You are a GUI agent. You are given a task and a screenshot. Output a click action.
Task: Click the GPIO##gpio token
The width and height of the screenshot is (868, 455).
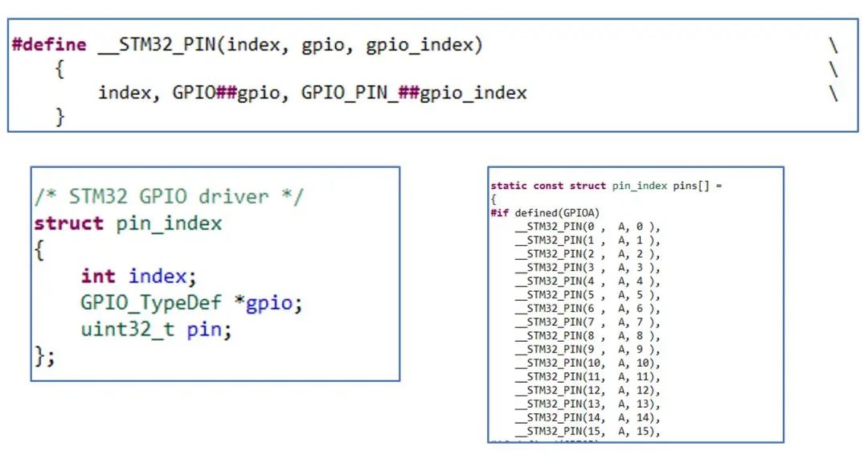point(231,93)
